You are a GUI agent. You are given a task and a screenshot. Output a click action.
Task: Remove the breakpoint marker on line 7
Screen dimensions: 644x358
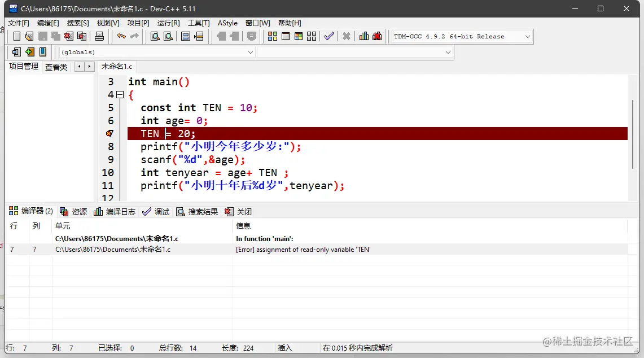(x=109, y=133)
